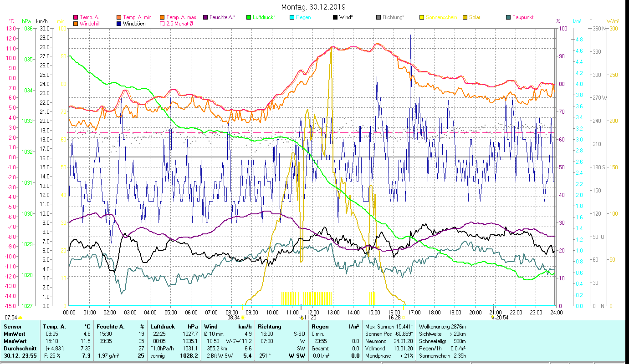The width and height of the screenshot is (629, 364).
Task: Click the Windchill legend label
Action: 90,24
